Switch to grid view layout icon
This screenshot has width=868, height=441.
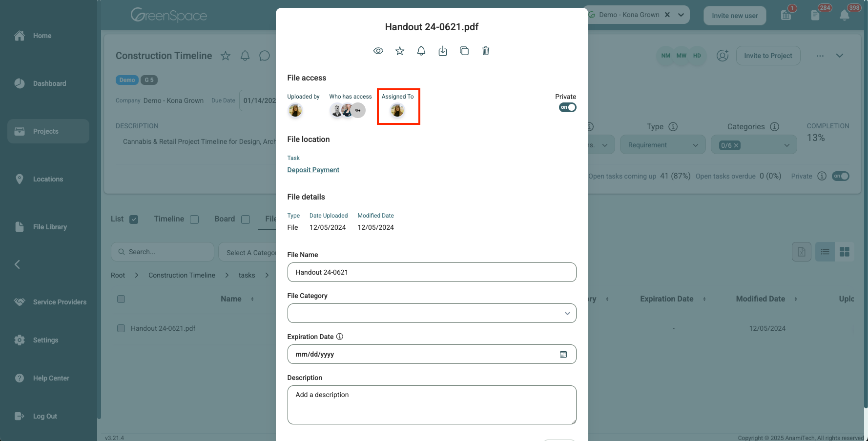pyautogui.click(x=845, y=252)
